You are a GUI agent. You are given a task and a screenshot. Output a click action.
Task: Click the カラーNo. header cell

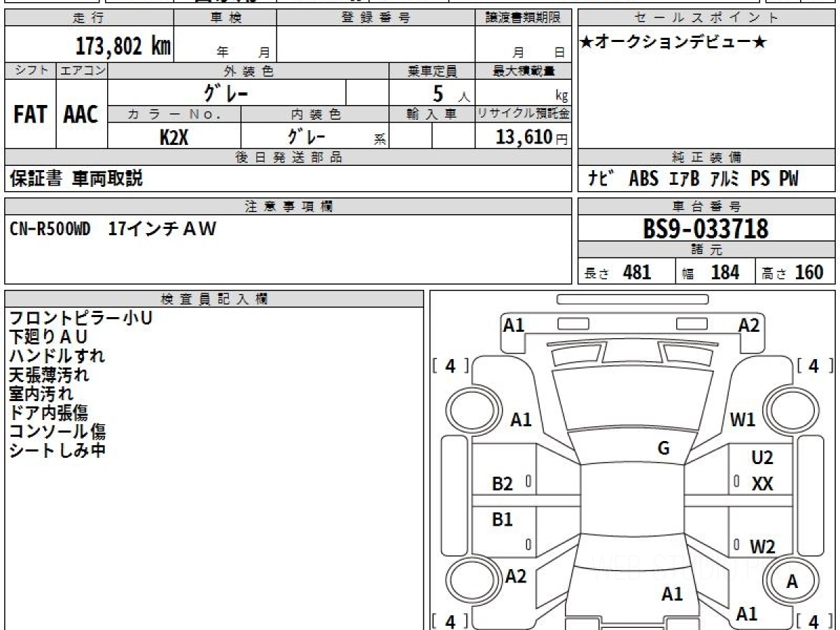174,114
